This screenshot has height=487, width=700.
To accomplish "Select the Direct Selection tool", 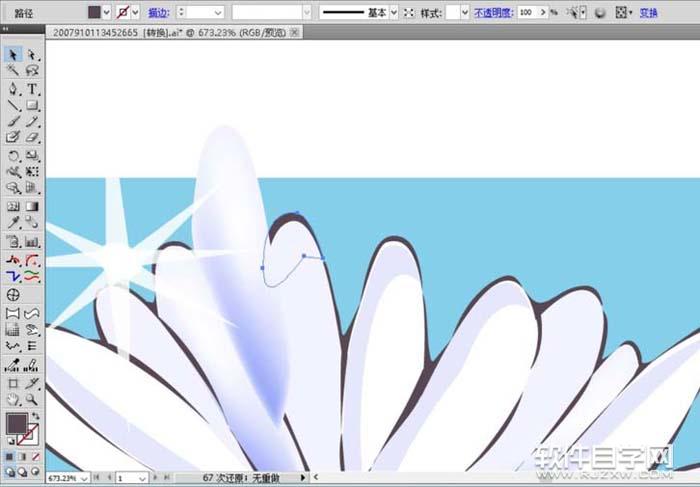I will pos(32,54).
